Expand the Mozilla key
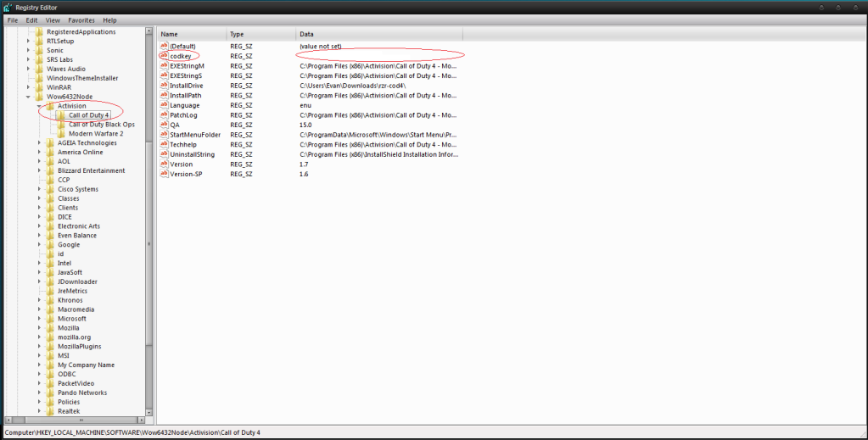The width and height of the screenshot is (868, 440). tap(39, 327)
